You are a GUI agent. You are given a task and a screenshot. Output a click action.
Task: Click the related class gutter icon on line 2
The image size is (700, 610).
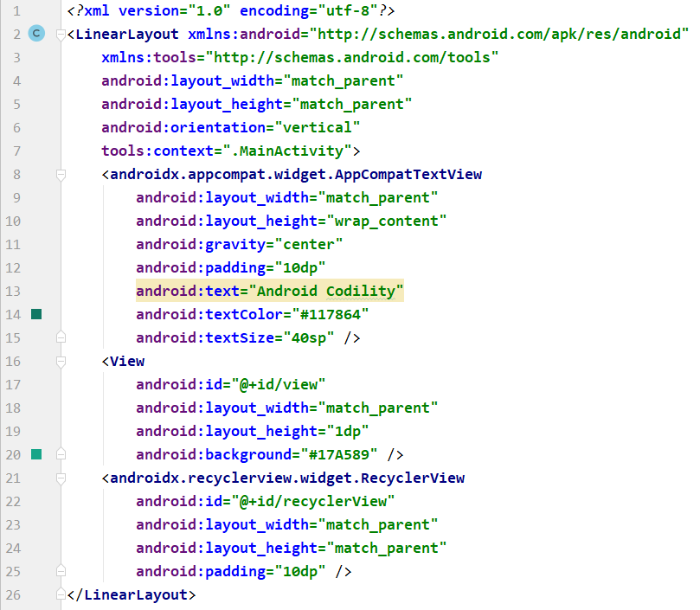[x=36, y=34]
